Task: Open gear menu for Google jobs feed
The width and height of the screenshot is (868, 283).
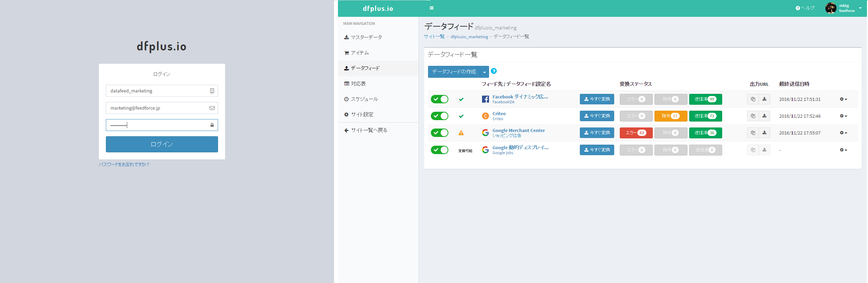Action: coord(843,150)
